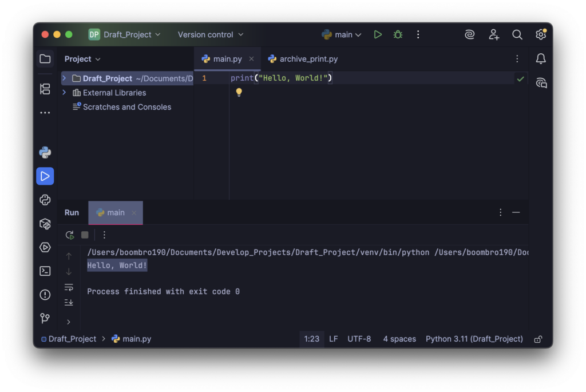The height and width of the screenshot is (392, 586).
Task: Rerun main using the rerun icon
Action: [x=70, y=235]
